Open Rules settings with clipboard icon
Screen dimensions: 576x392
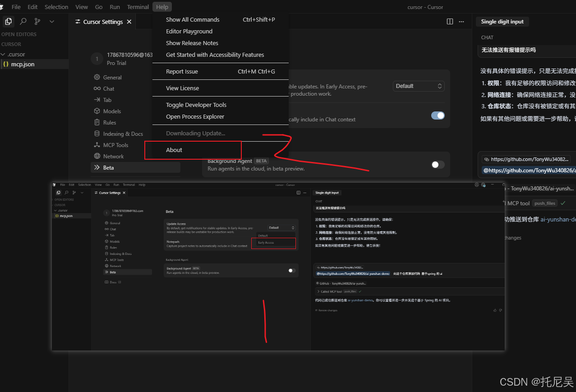(x=105, y=122)
